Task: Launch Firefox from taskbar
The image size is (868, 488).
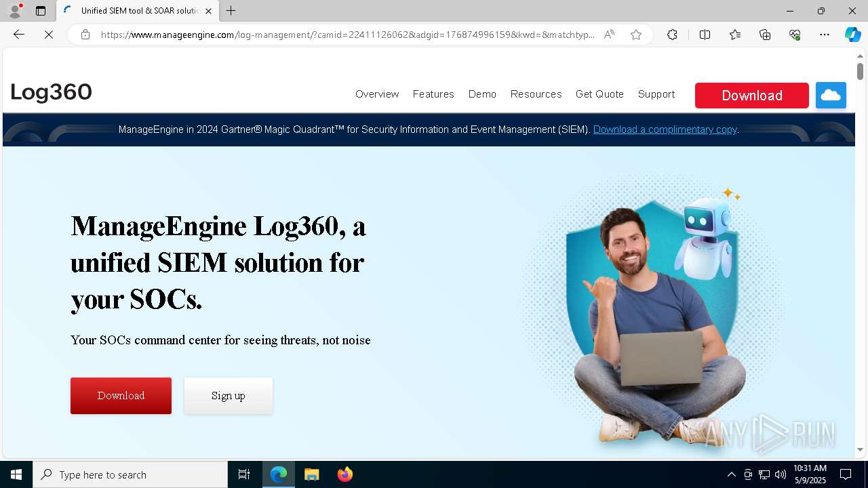Action: tap(345, 474)
